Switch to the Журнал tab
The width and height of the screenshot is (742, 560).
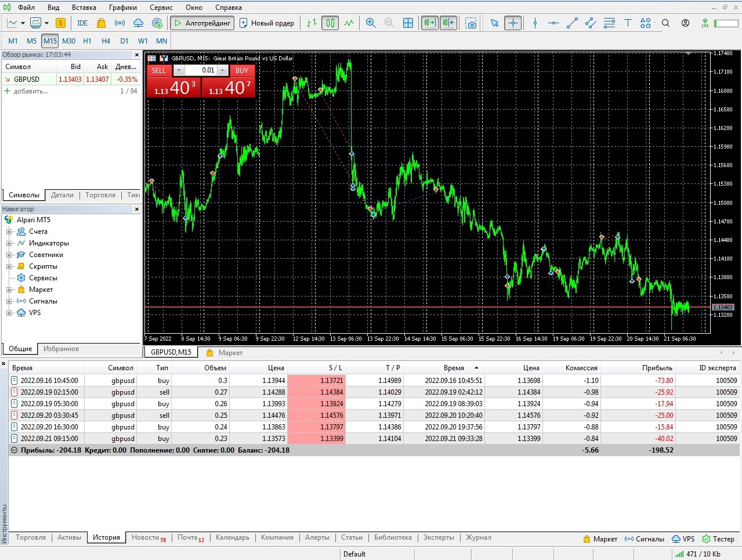tap(479, 537)
